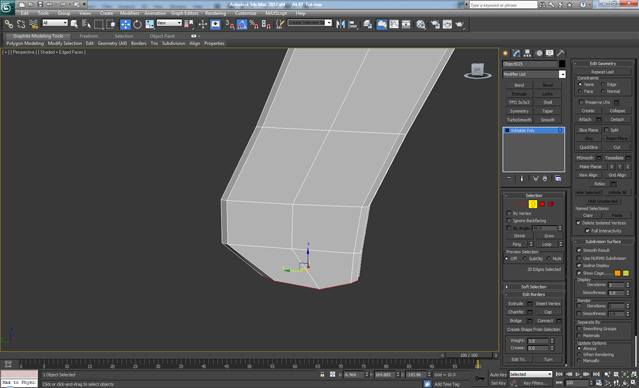
Task: Toggle the Percent Snap icon
Action: coord(254,24)
